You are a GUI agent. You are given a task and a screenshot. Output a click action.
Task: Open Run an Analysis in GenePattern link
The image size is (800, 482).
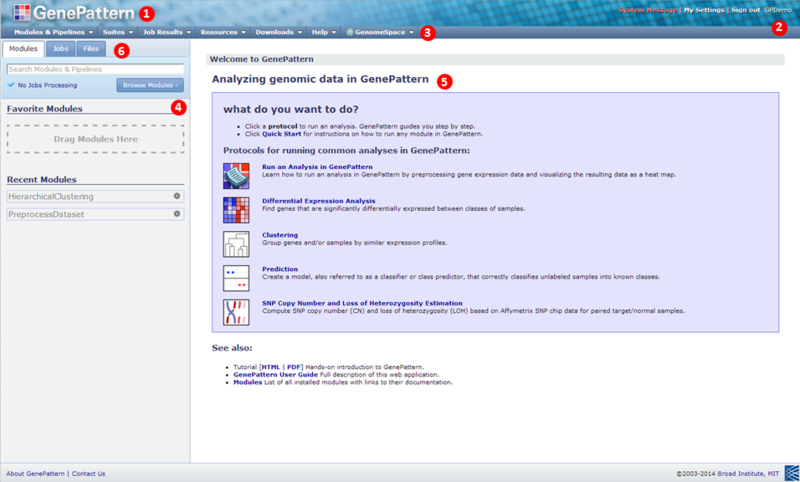pos(317,167)
